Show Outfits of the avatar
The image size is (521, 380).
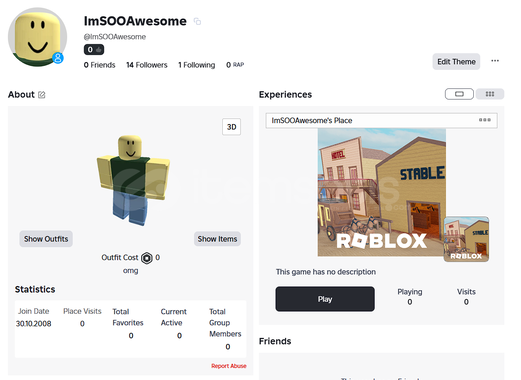[46, 239]
